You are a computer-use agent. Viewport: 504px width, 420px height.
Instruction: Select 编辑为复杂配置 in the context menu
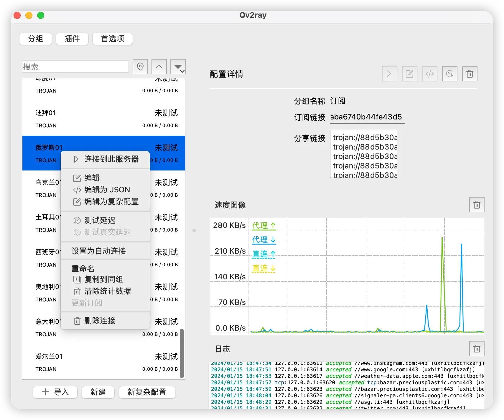coord(105,201)
